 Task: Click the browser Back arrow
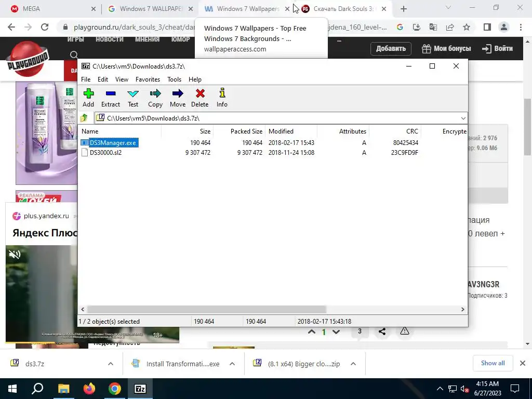click(x=11, y=27)
